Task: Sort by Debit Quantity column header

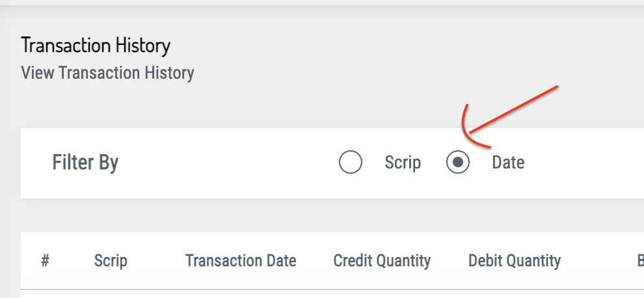Action: pyautogui.click(x=514, y=261)
